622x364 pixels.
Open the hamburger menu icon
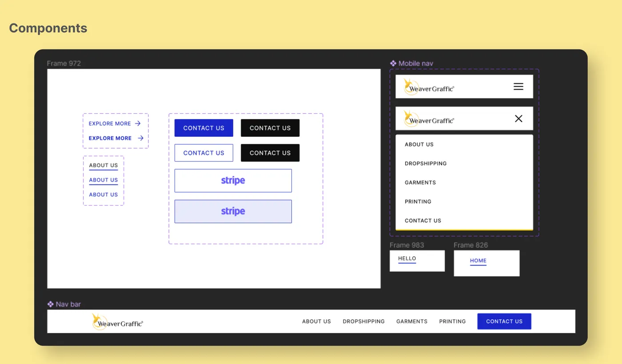(x=518, y=87)
